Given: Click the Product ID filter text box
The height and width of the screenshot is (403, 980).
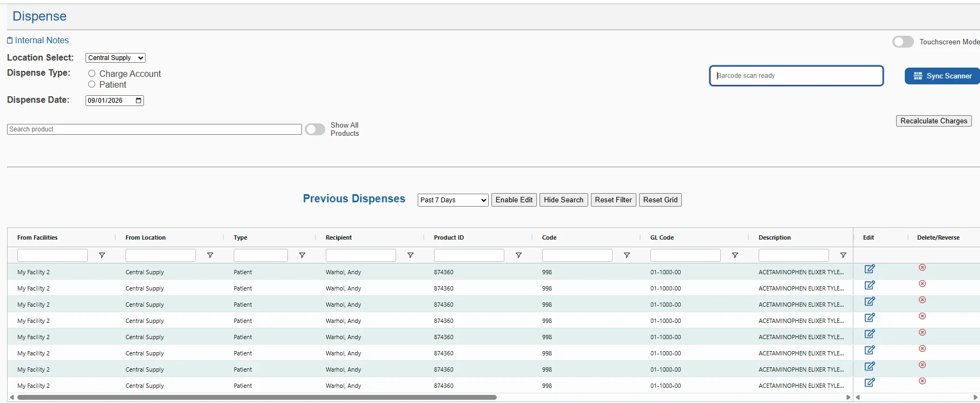Looking at the screenshot, I should coord(469,255).
